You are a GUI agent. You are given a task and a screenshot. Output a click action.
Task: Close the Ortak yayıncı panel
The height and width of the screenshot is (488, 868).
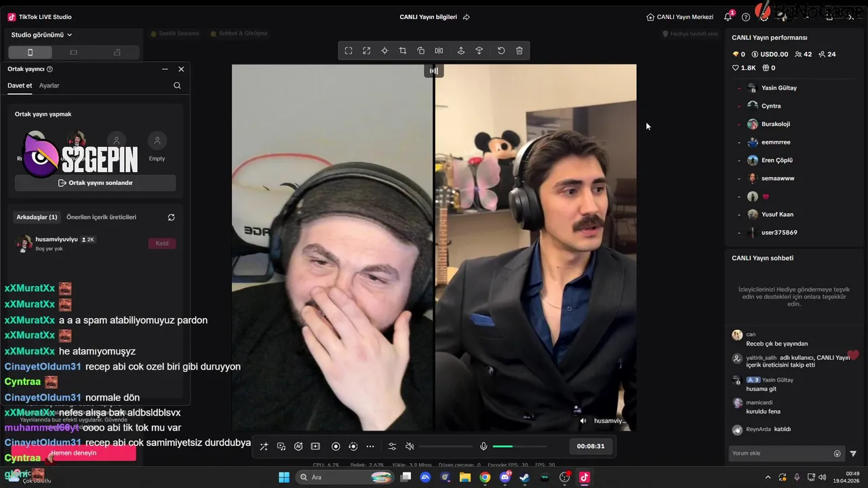pyautogui.click(x=181, y=69)
